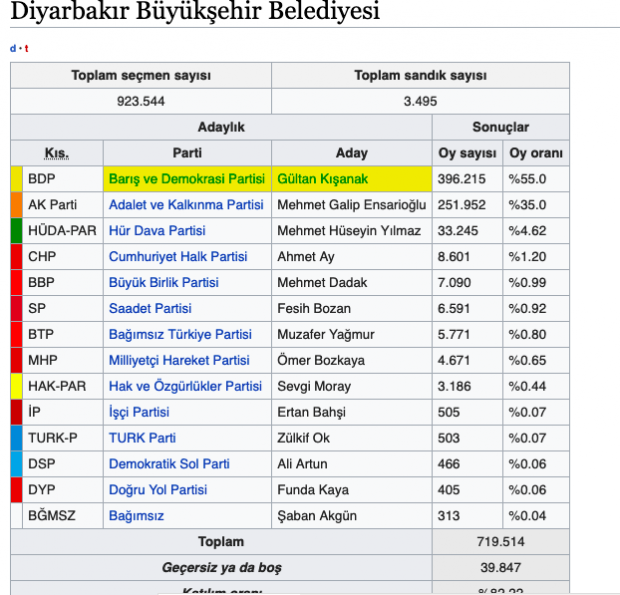Click green color cell of HÜDA-PAR row
Viewport: 620px width, 595px height.
[17, 230]
